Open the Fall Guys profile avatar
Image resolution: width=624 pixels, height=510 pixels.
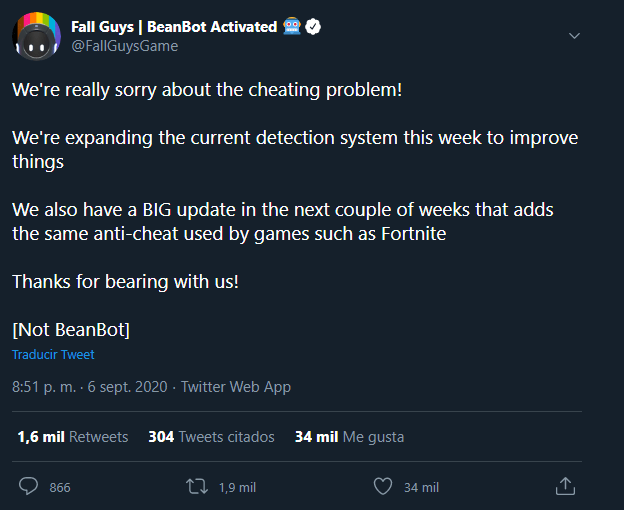[37, 36]
